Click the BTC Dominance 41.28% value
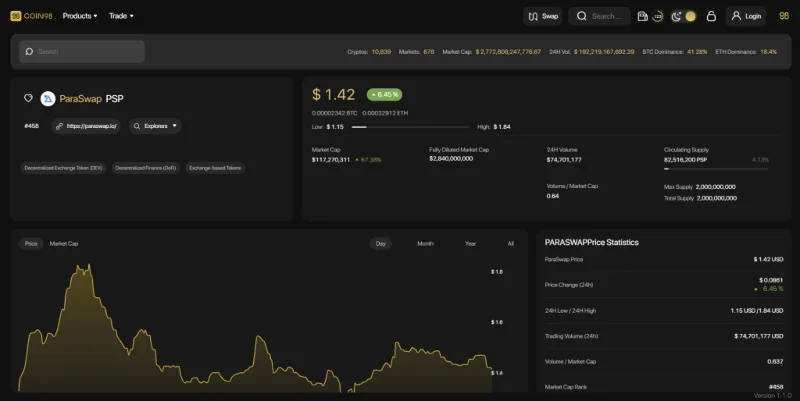The height and width of the screenshot is (401, 800). click(x=697, y=52)
